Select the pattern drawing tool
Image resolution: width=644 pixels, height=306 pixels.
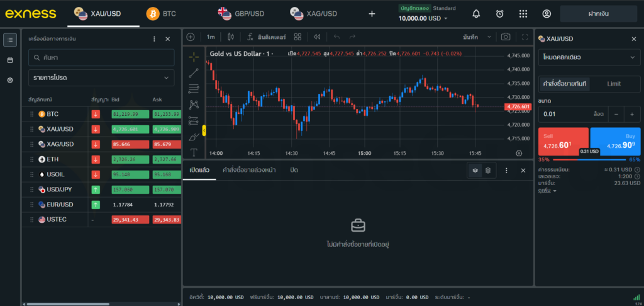194,105
